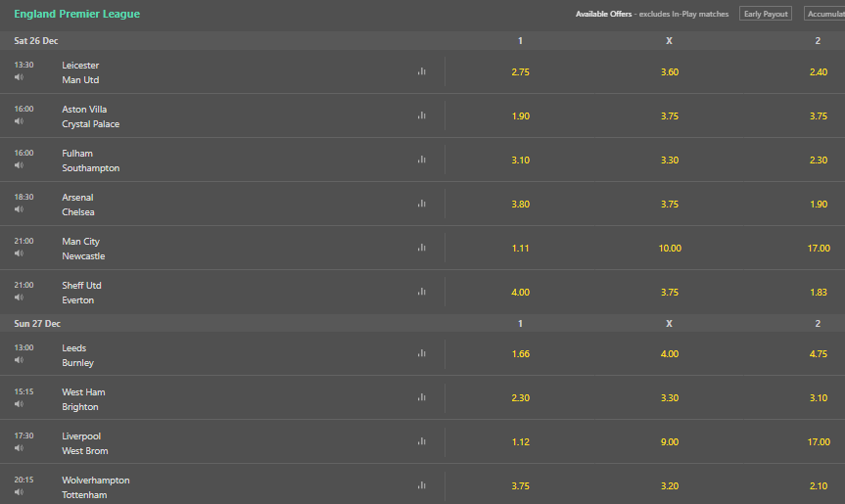Click audio speaker icon for Fulham v Southampton

coord(19,165)
